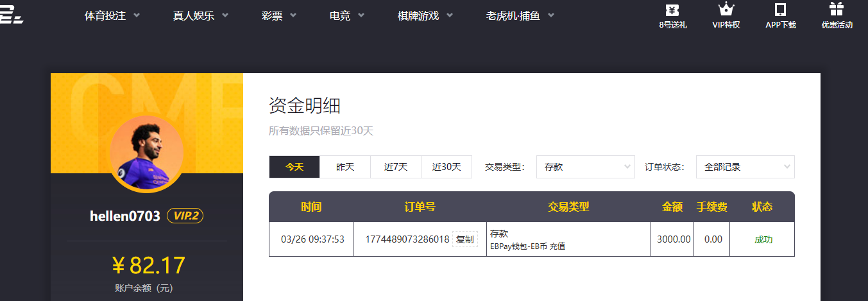
Task: Select the 近7天 date filter
Action: pyautogui.click(x=396, y=167)
